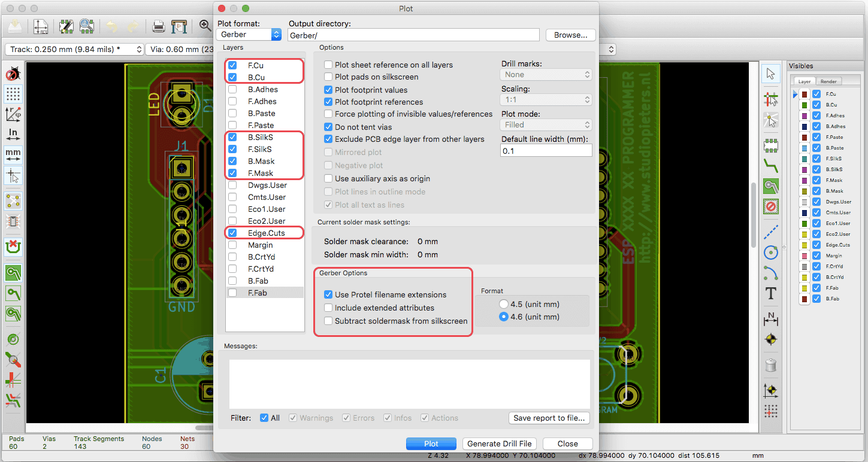Toggle Use Protel filename extensions

pos(328,294)
